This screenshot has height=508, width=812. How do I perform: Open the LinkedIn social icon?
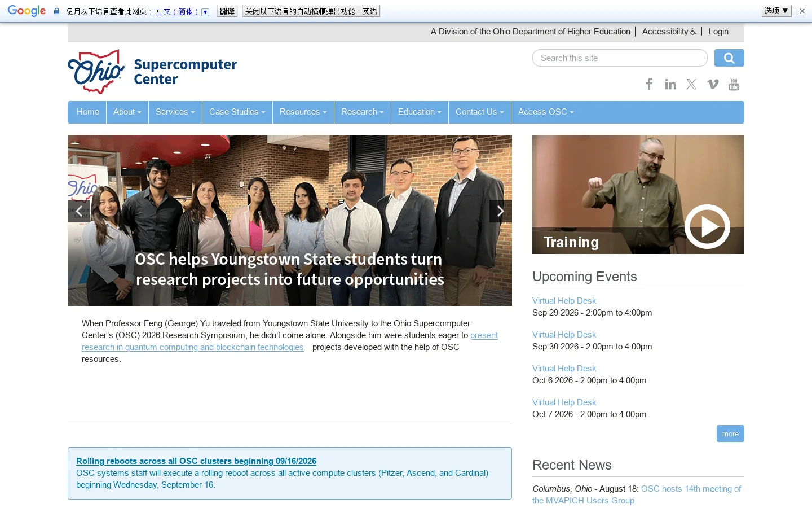click(x=670, y=84)
